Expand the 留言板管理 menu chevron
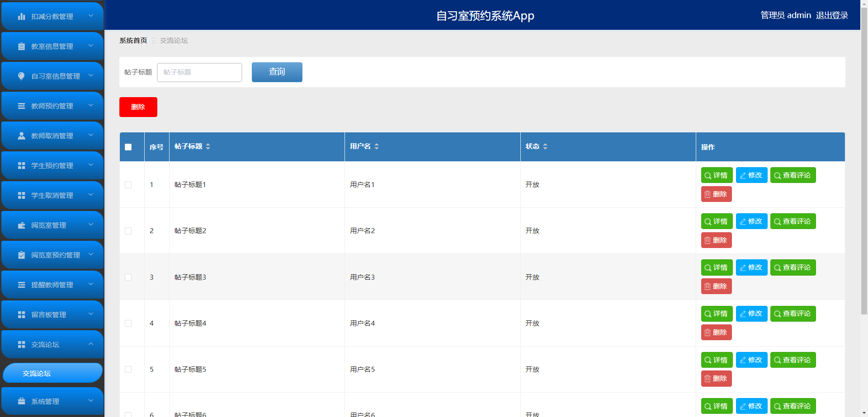Image resolution: width=868 pixels, height=417 pixels. point(91,314)
